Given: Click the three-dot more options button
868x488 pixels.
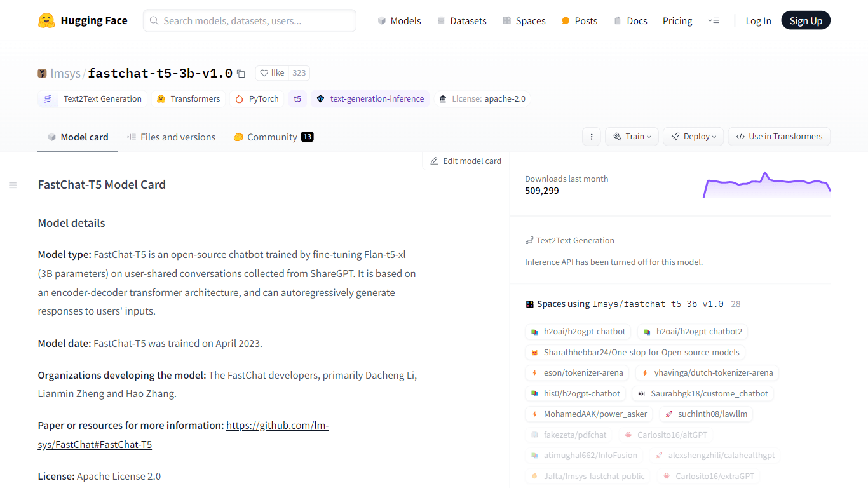Looking at the screenshot, I should click(592, 137).
